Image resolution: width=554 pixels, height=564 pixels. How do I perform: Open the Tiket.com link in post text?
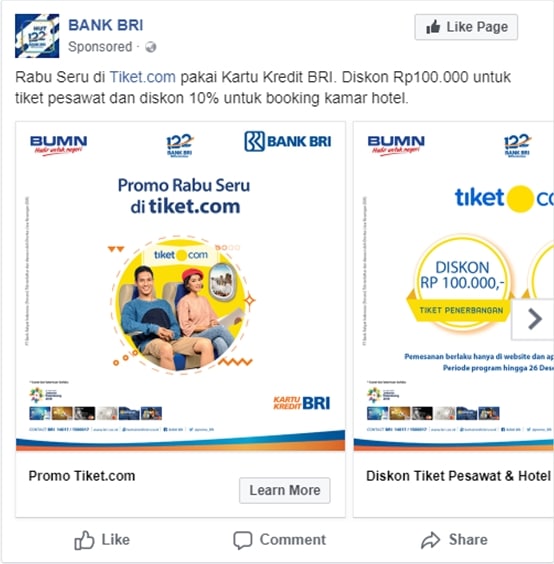[x=142, y=77]
